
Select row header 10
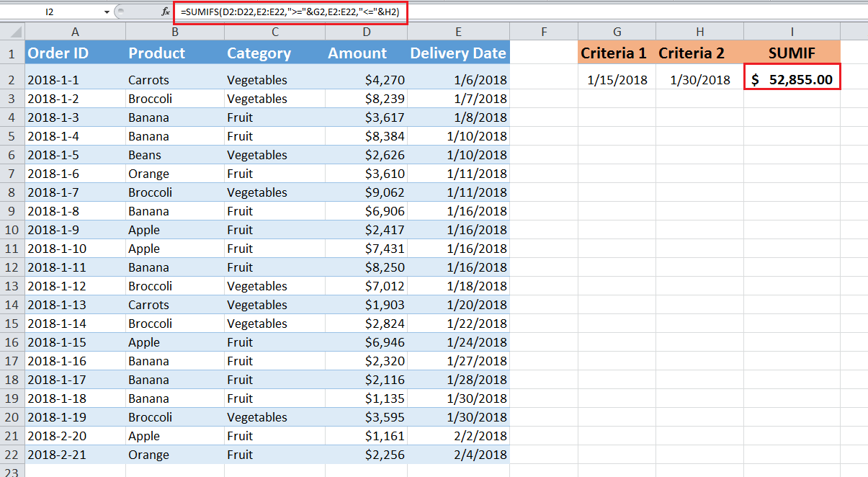[x=12, y=229]
